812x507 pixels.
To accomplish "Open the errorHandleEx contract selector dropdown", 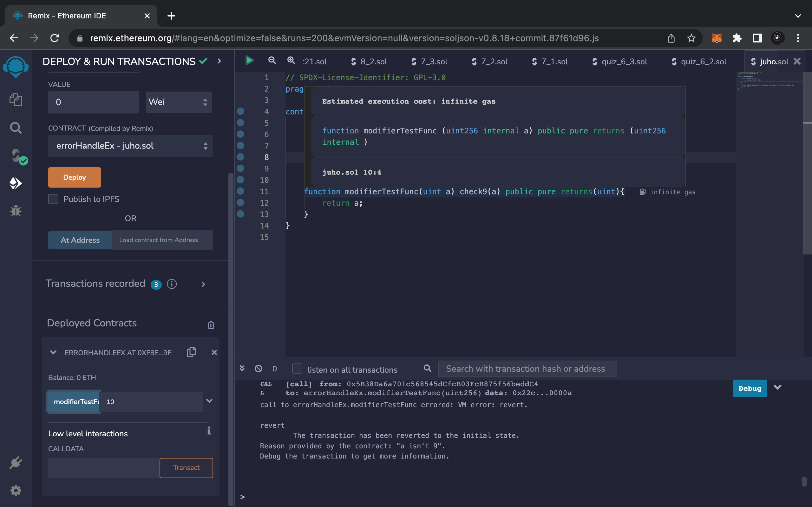I will coord(130,146).
